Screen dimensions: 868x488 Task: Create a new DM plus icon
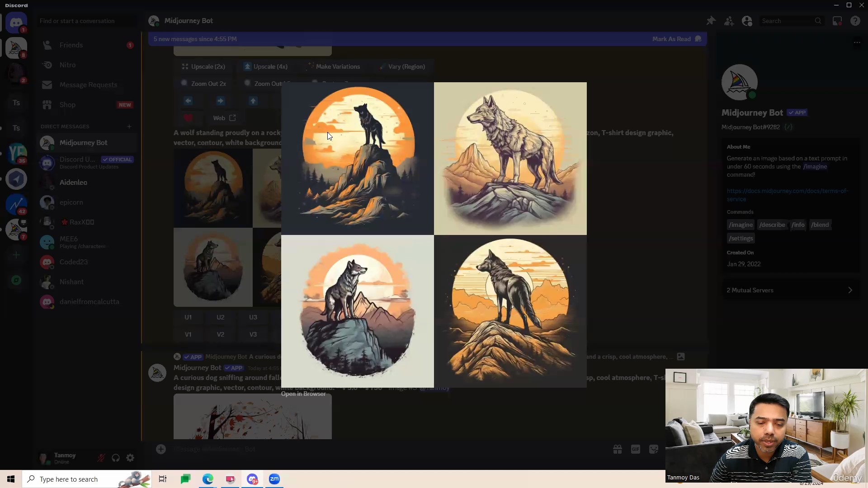129,127
